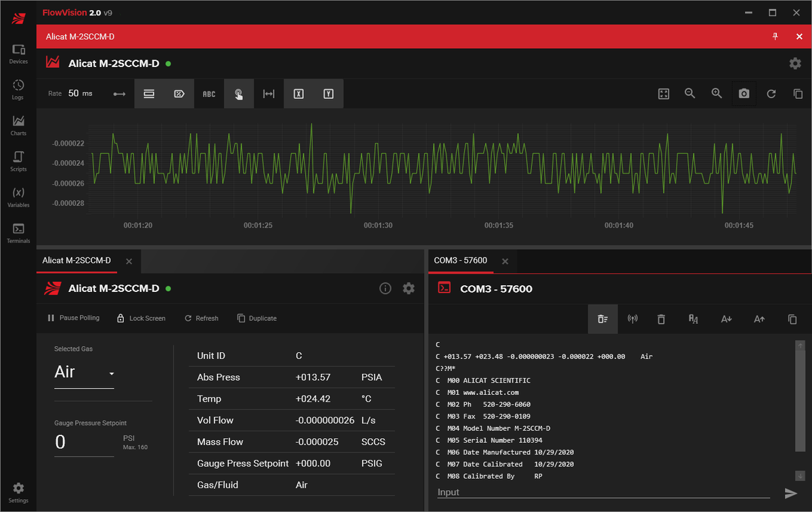
Task: Toggle the terminal auto-clear list icon
Action: pyautogui.click(x=602, y=319)
